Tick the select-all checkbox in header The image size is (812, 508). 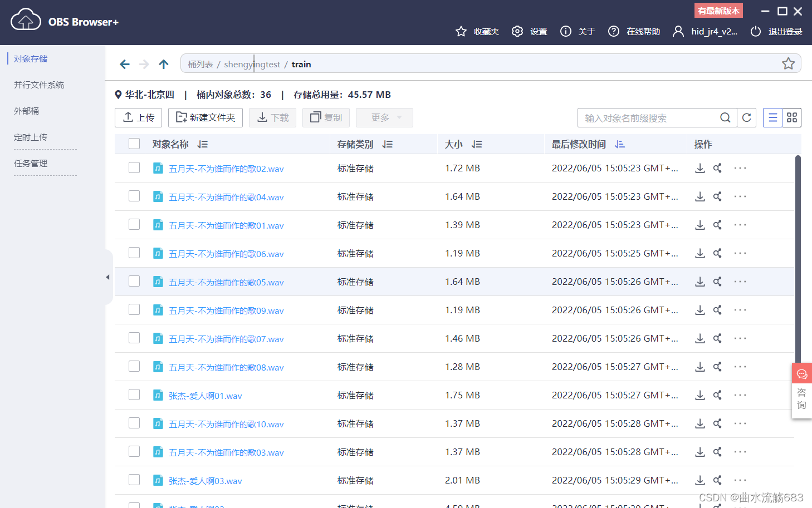[x=134, y=144]
